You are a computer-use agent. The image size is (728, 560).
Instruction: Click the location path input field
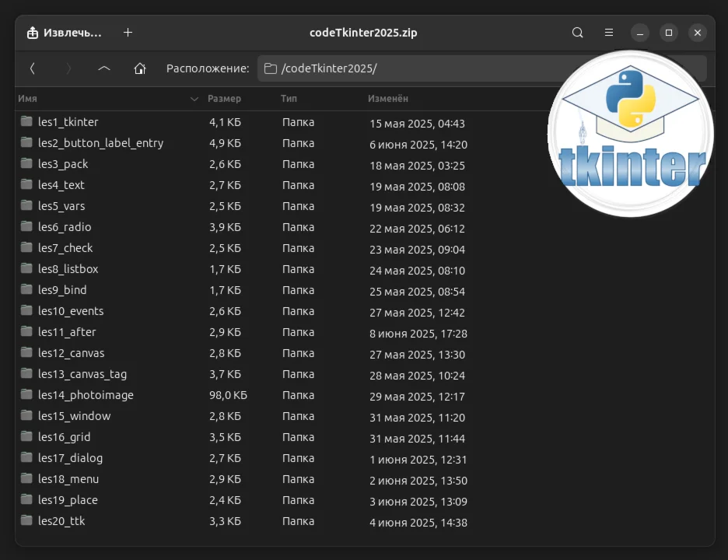coord(404,68)
